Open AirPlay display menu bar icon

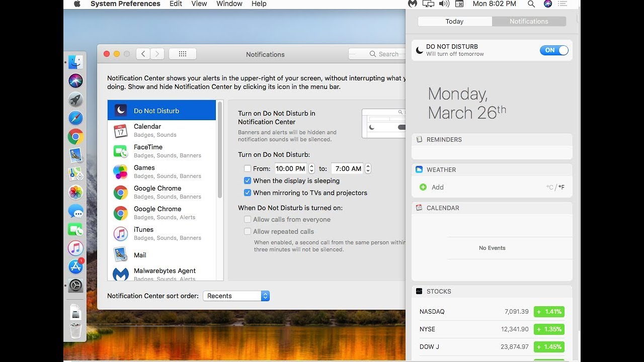click(x=428, y=4)
